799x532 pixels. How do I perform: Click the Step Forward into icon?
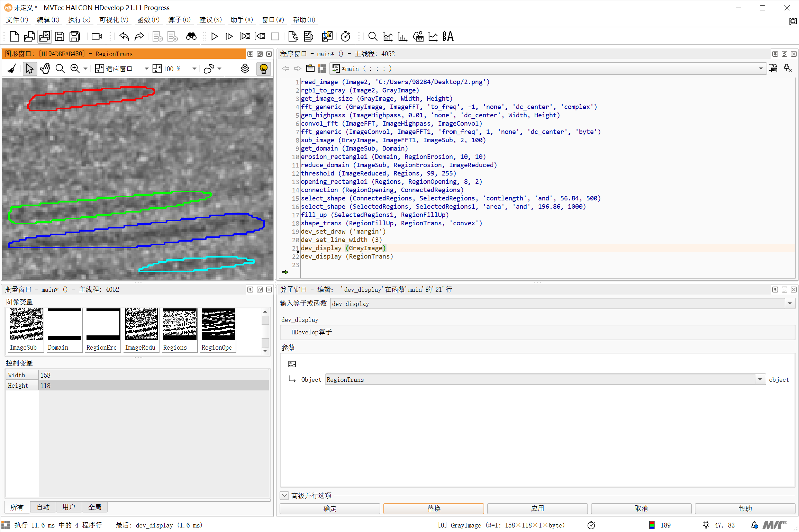tap(245, 36)
